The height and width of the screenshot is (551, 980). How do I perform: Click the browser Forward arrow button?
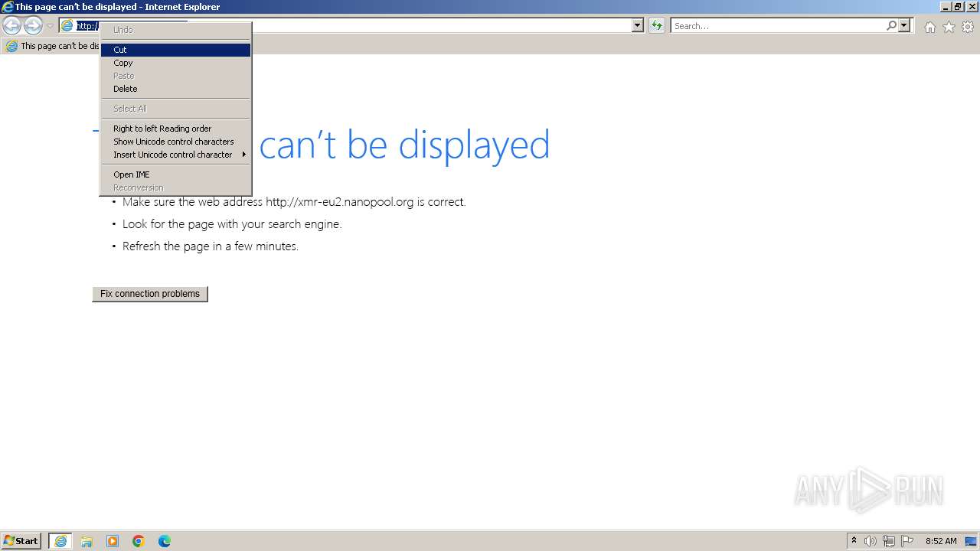tap(33, 26)
